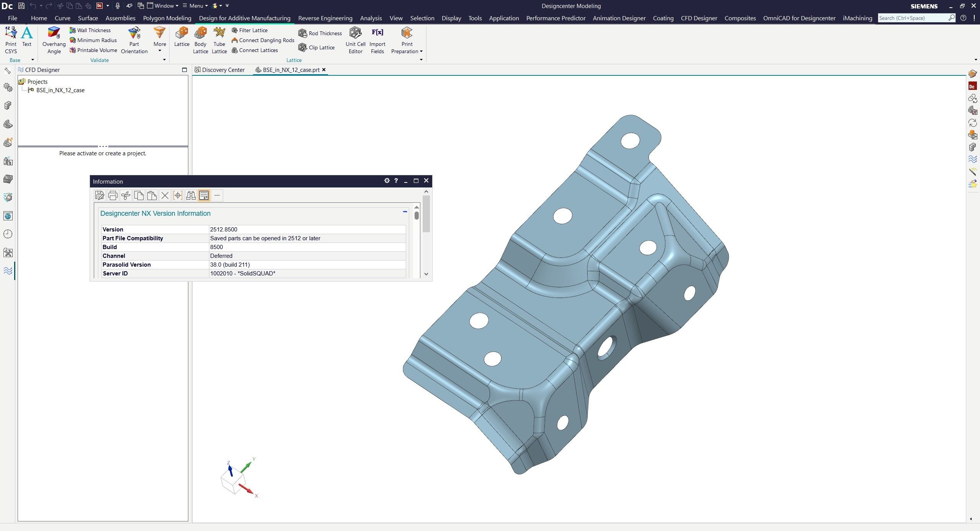Toggle the target bracket icon in Information toolbar
Screen dimensions: 980x531
click(178, 195)
